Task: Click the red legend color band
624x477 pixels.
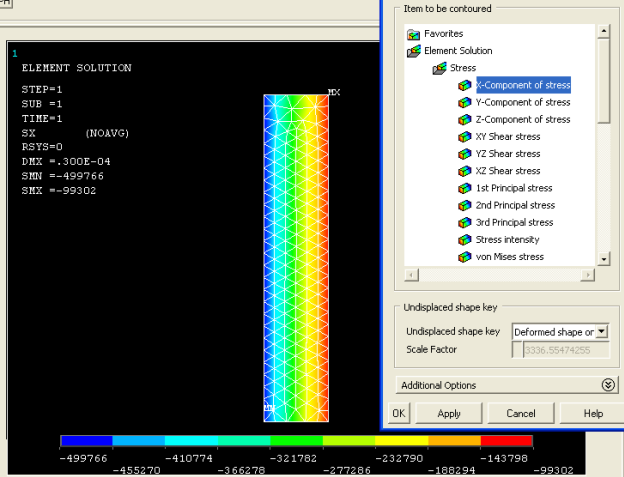Action: click(506, 441)
